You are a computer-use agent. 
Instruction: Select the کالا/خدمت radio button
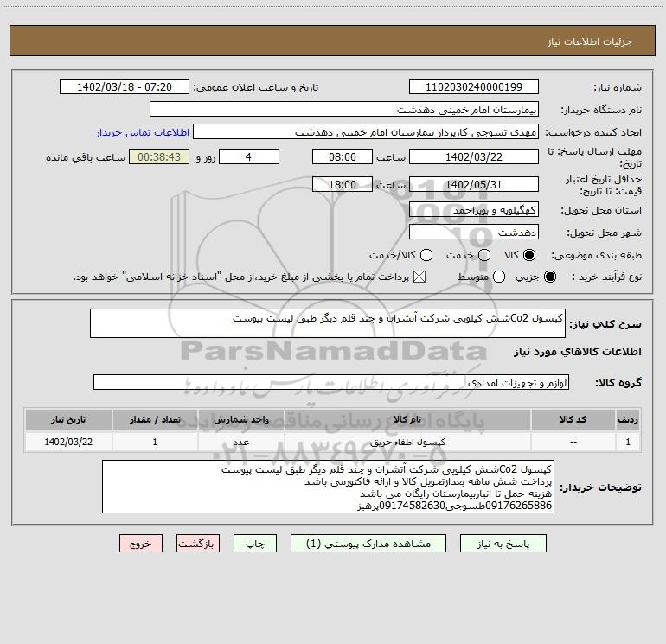coord(426,255)
